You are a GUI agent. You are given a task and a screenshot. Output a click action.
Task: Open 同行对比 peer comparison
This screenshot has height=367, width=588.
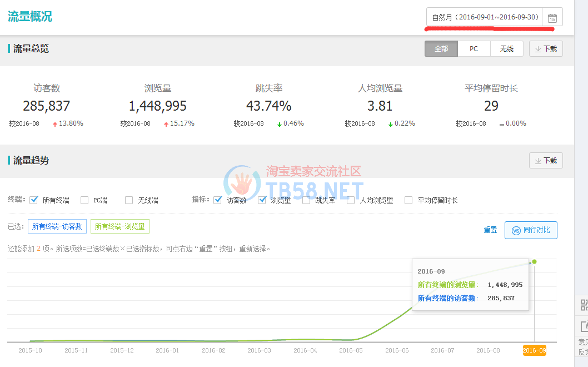[x=531, y=230]
